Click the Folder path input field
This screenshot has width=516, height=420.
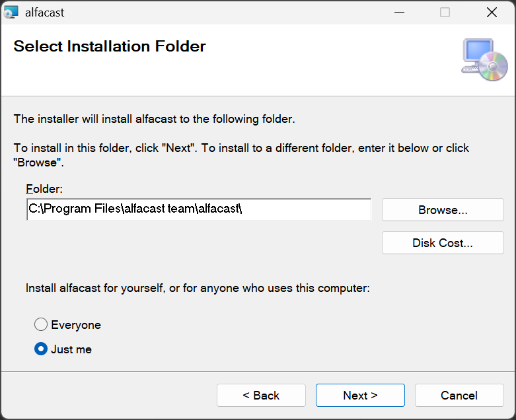tap(199, 209)
